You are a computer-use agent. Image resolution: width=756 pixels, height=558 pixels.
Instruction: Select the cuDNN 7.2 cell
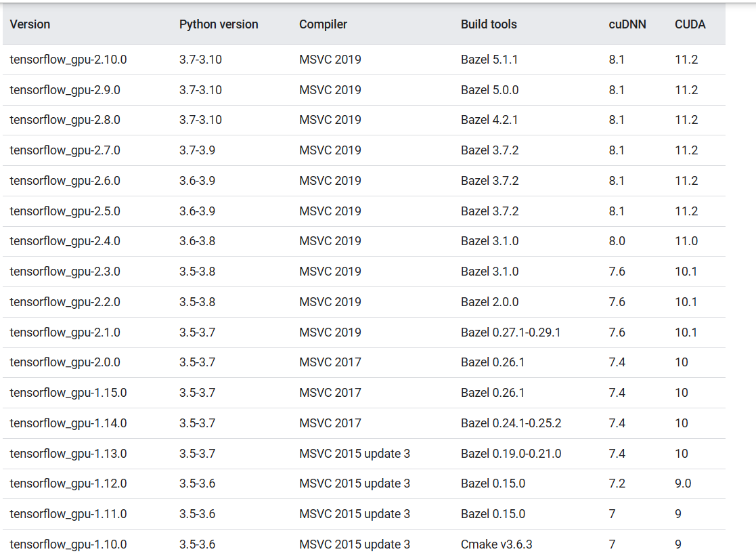[x=617, y=484]
